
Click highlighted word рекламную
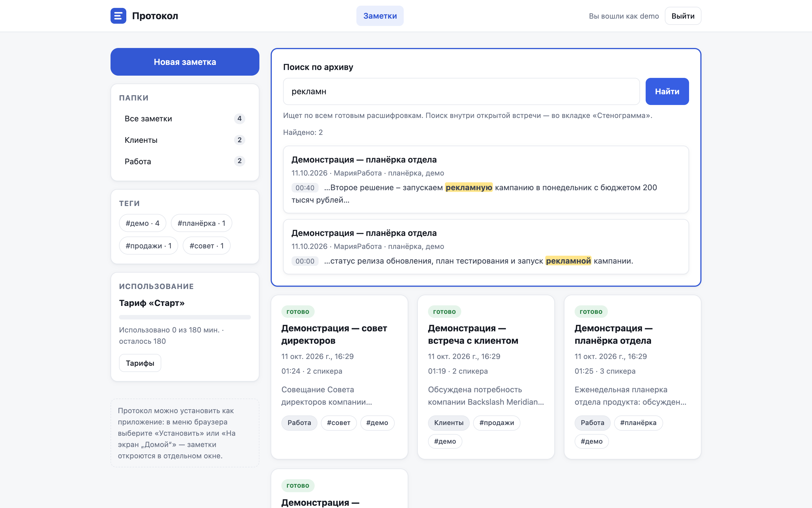[x=469, y=187]
